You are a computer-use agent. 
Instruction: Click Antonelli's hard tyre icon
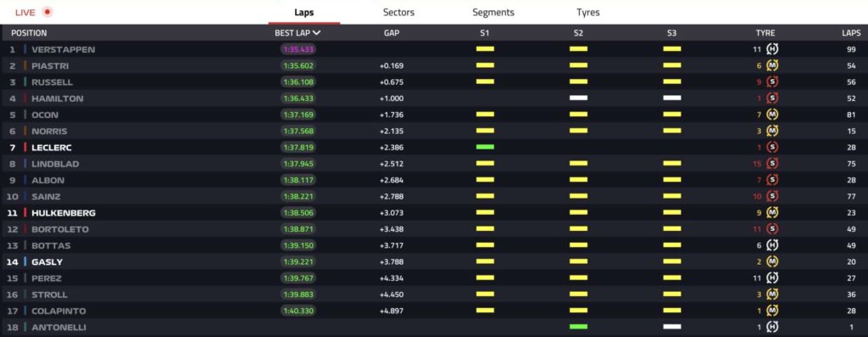tap(772, 327)
